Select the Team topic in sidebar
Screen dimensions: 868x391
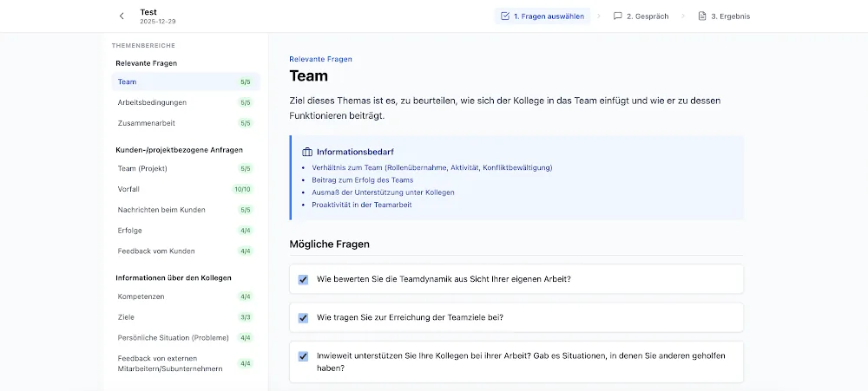pyautogui.click(x=186, y=81)
